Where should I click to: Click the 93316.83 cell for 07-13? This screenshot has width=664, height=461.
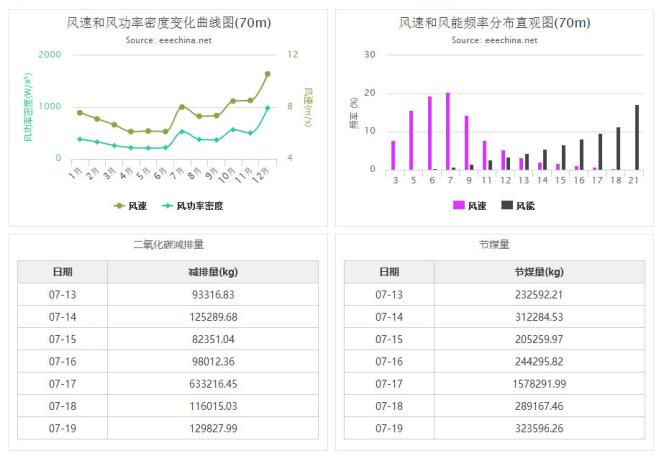[x=212, y=295]
